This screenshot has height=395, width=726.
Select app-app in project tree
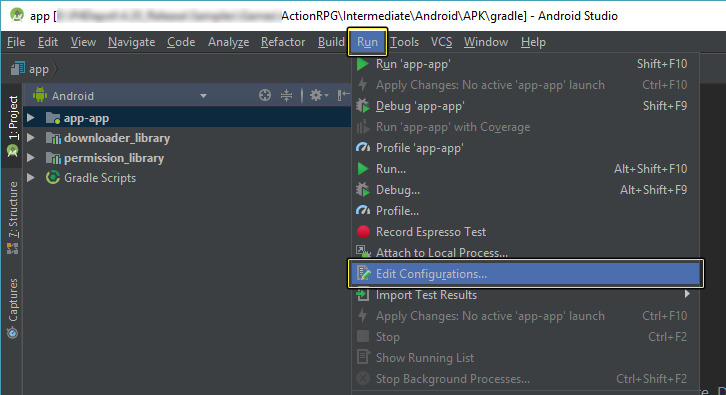pos(86,118)
